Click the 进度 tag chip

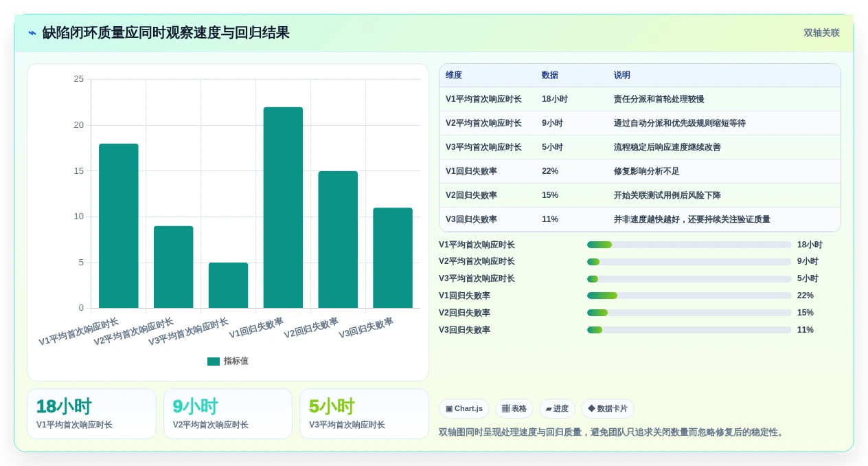pos(557,409)
